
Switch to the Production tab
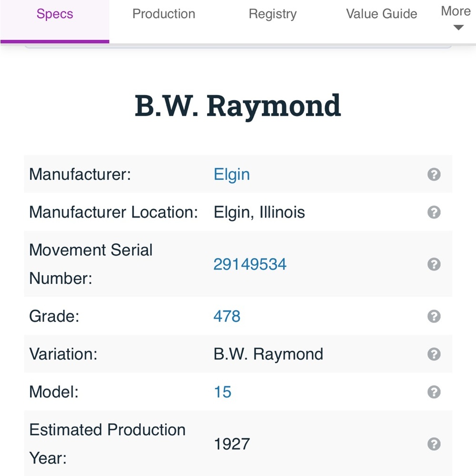[x=164, y=14]
